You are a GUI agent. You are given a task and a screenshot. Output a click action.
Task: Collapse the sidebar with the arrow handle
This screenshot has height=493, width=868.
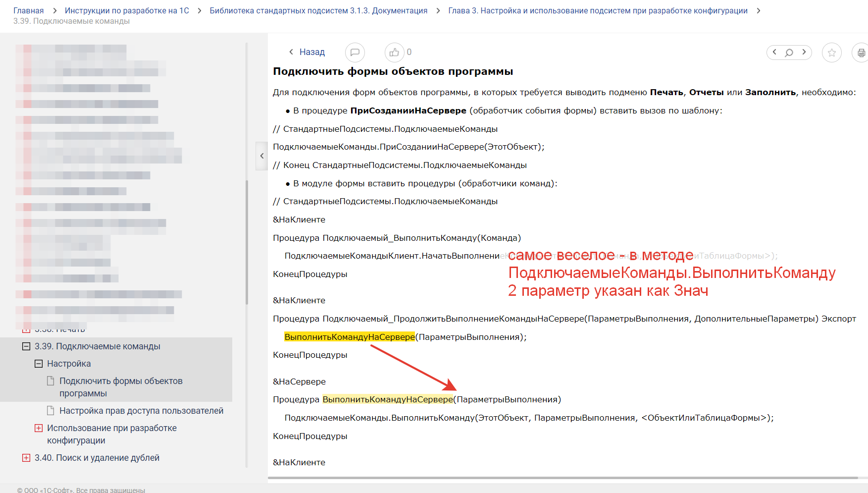[x=261, y=156]
